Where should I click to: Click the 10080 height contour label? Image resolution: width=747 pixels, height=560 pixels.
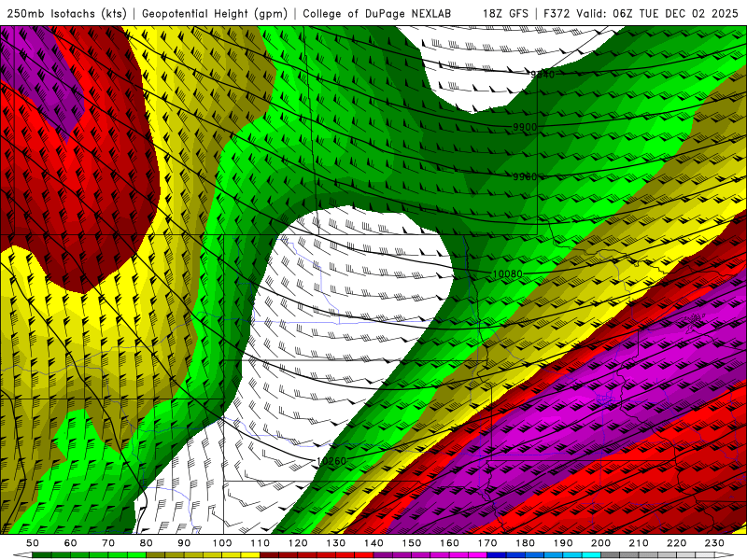[507, 273]
